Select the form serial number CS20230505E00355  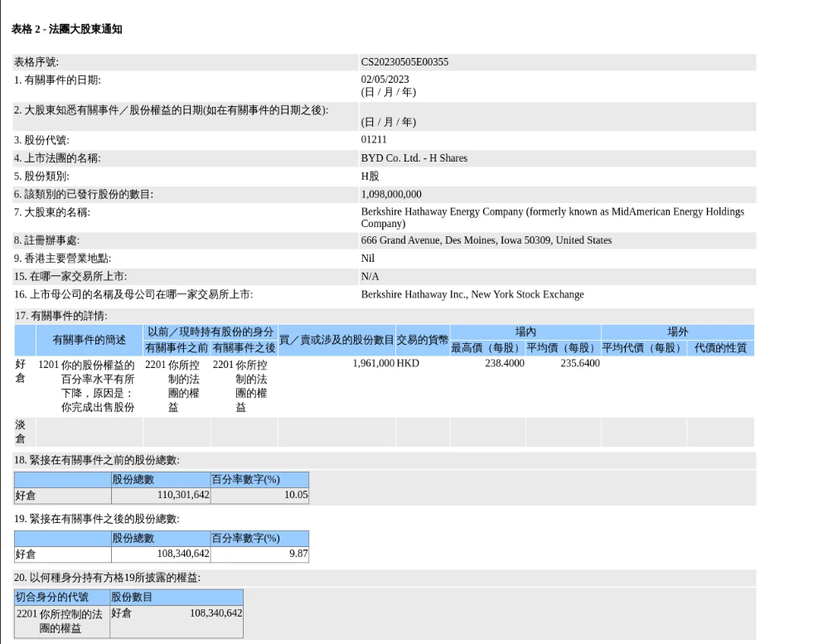pos(404,62)
